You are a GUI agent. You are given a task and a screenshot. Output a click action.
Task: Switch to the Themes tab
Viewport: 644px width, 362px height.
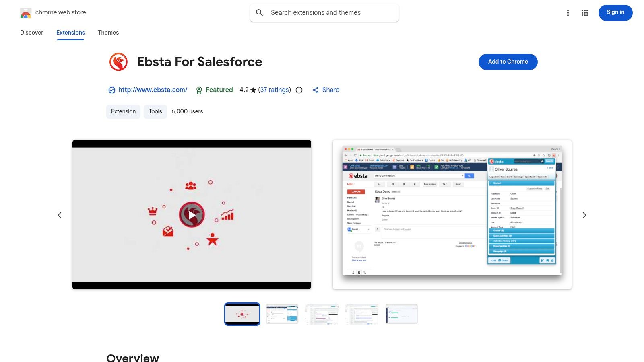[108, 33]
